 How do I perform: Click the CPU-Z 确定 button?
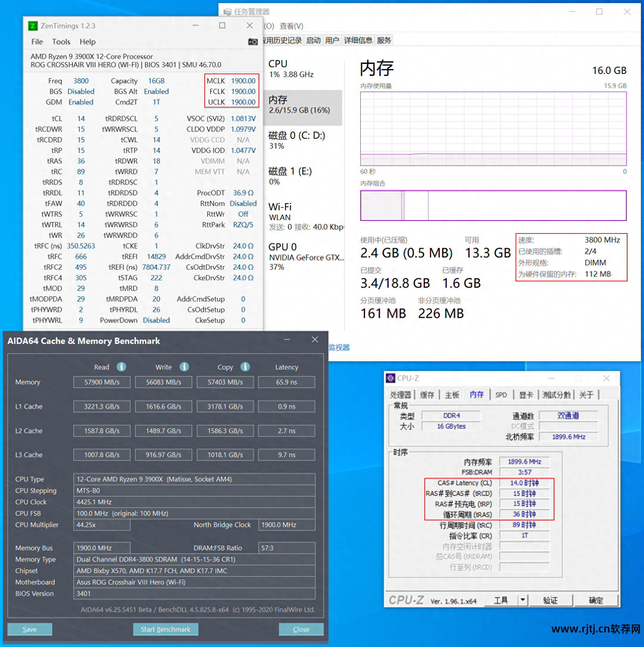(596, 600)
